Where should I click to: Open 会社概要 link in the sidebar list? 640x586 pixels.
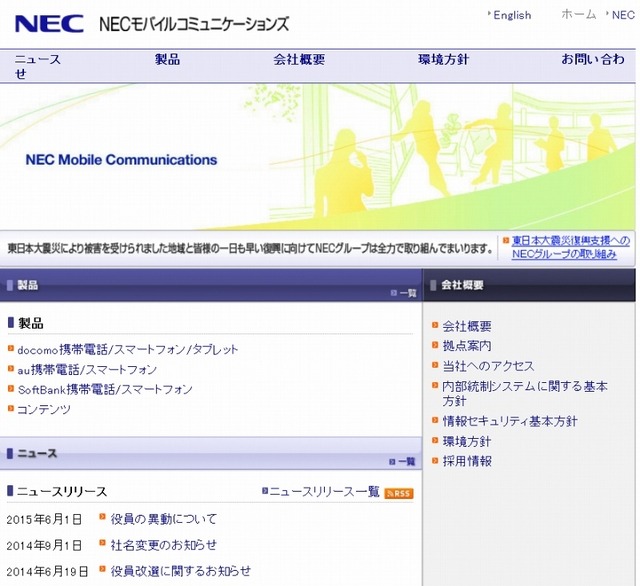pyautogui.click(x=467, y=326)
